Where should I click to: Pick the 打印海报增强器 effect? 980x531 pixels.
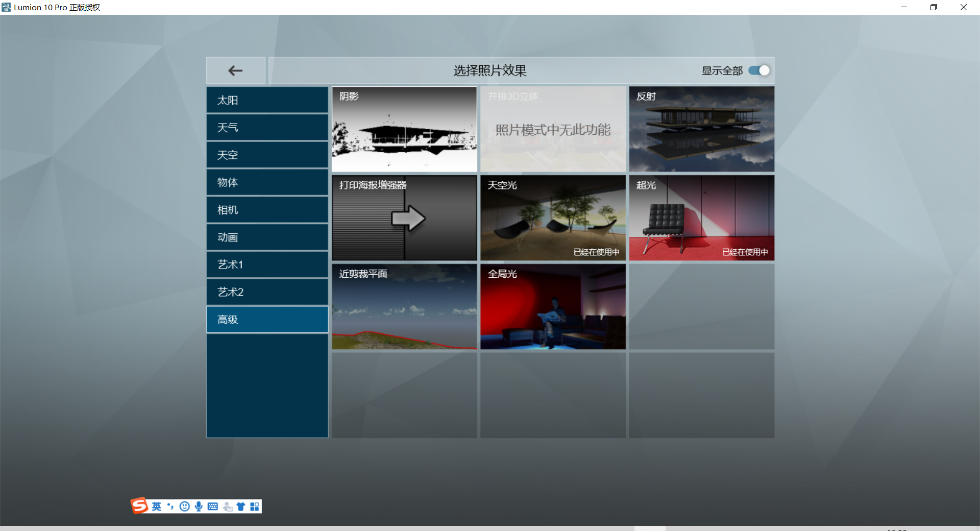tap(404, 218)
